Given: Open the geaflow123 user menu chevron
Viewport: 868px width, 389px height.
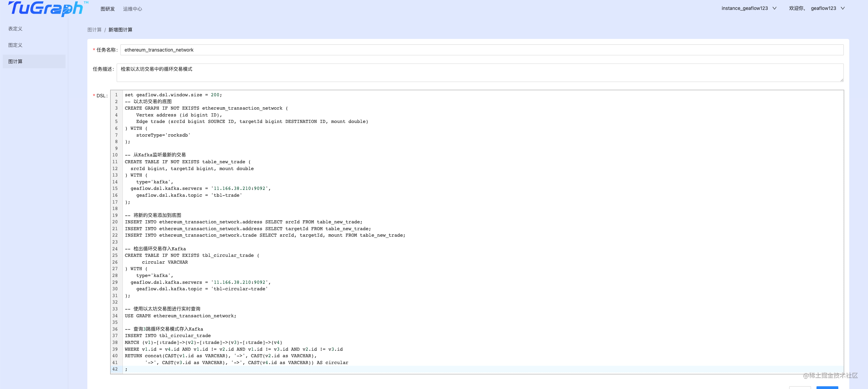Looking at the screenshot, I should tap(843, 8).
